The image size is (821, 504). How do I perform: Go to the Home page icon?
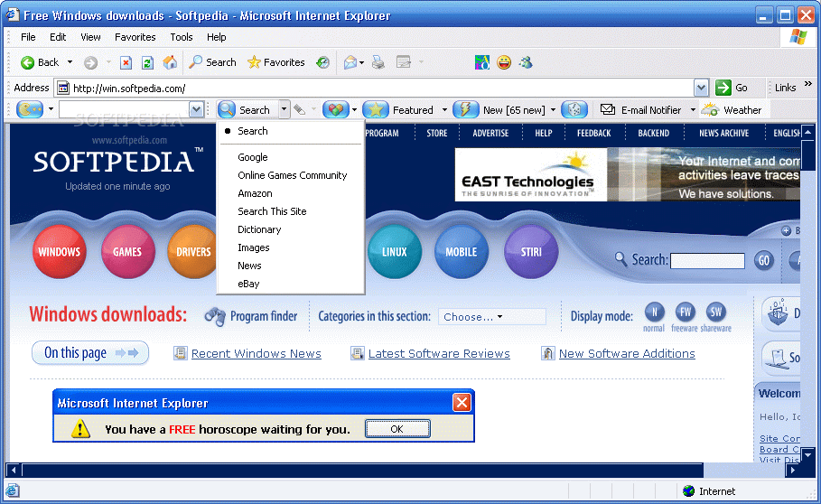(170, 62)
